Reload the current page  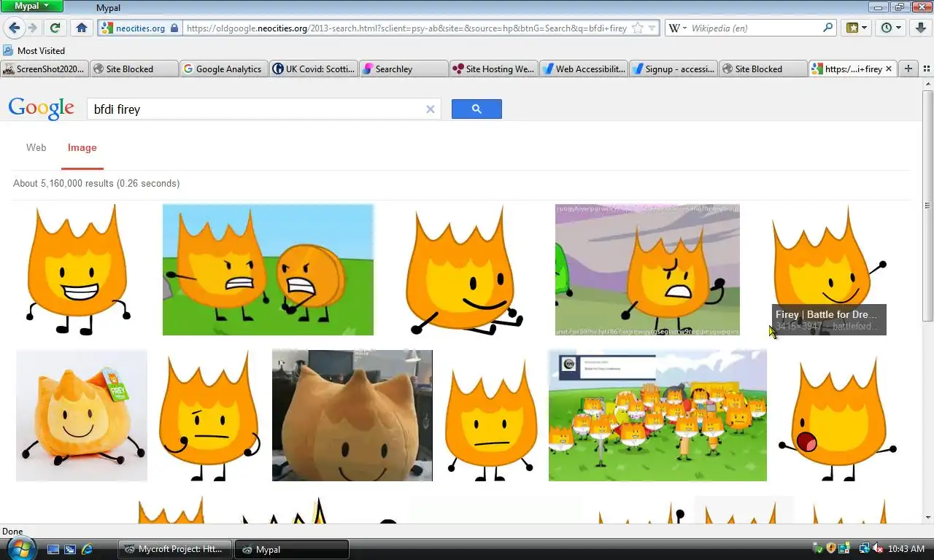(55, 28)
